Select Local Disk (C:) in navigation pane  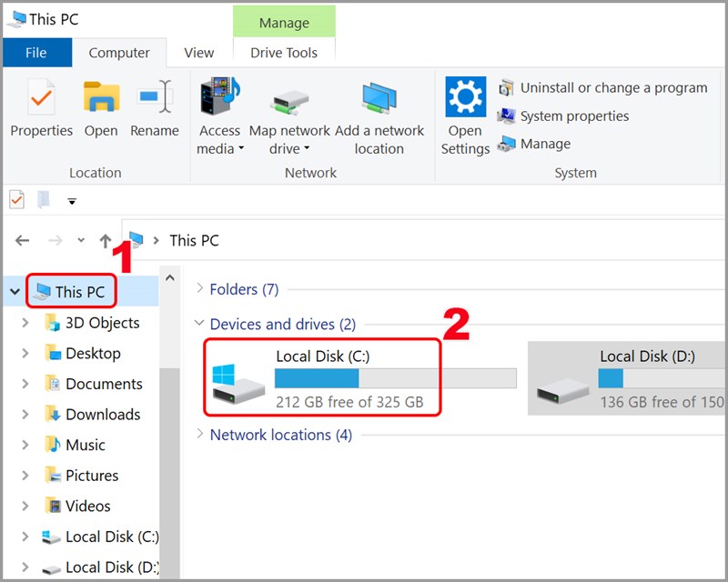(x=100, y=537)
